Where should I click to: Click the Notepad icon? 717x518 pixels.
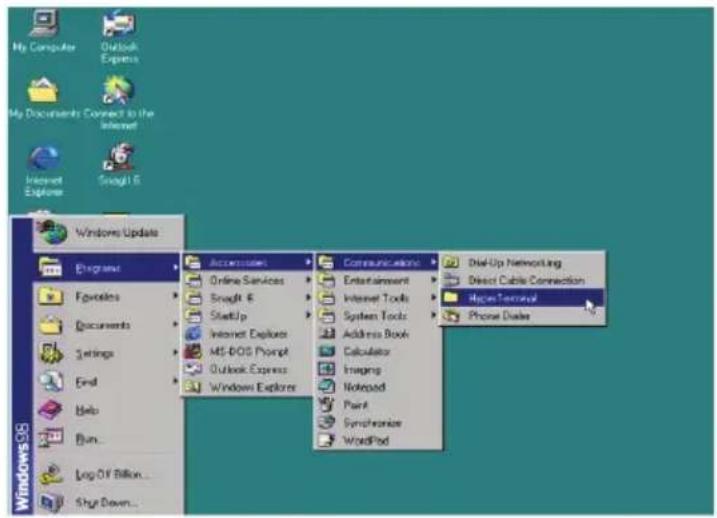point(327,387)
